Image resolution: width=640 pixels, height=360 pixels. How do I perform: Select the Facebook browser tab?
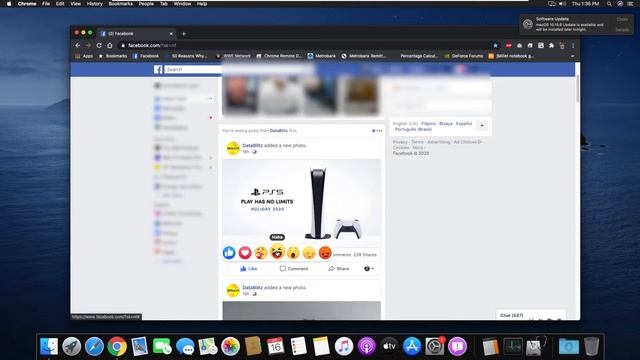click(136, 34)
